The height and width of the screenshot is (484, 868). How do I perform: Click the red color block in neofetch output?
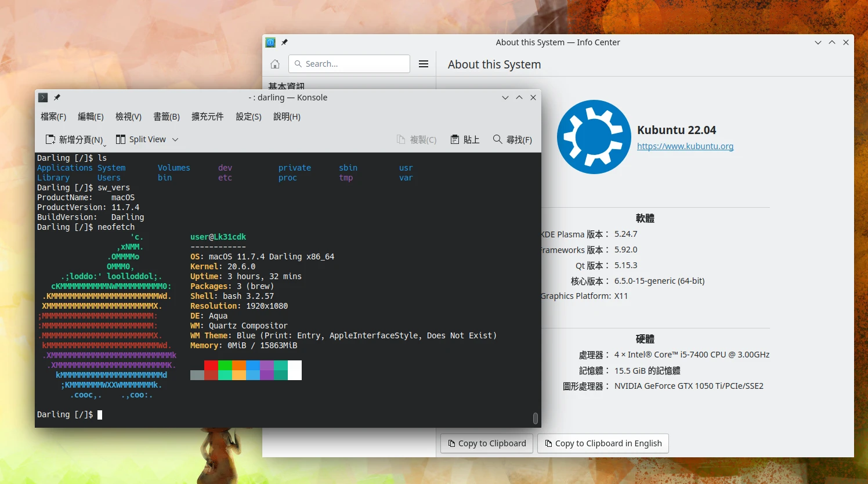[x=211, y=366]
